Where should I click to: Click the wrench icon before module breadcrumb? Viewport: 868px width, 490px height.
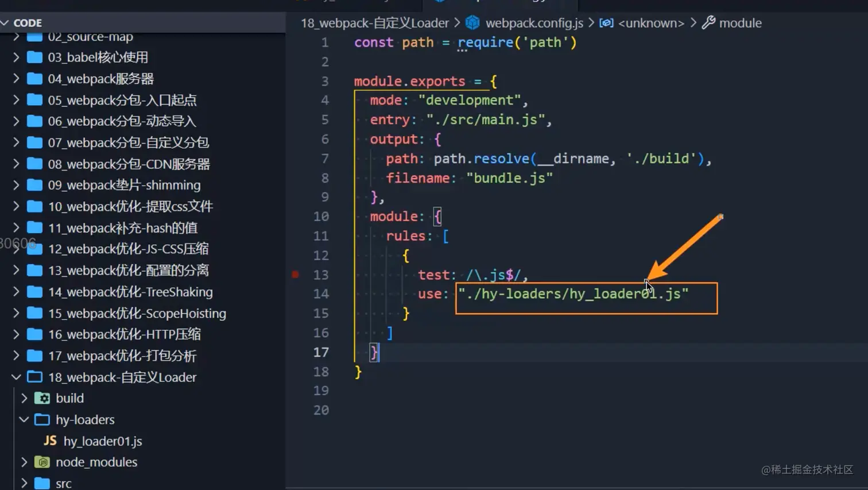708,23
